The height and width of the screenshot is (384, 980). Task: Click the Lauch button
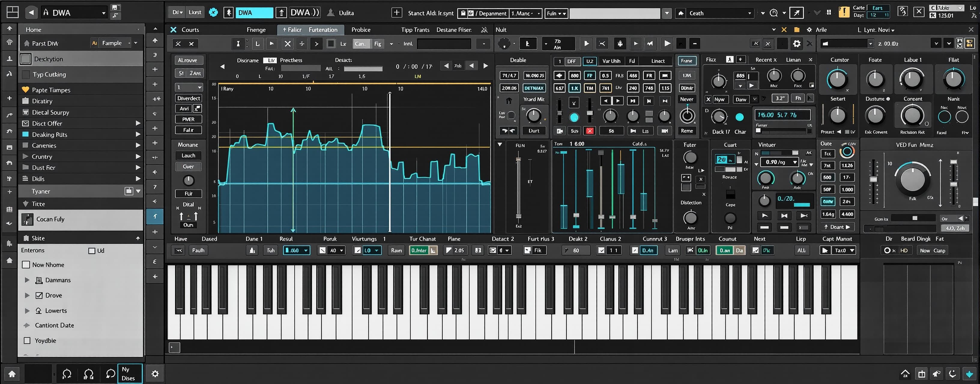(188, 155)
